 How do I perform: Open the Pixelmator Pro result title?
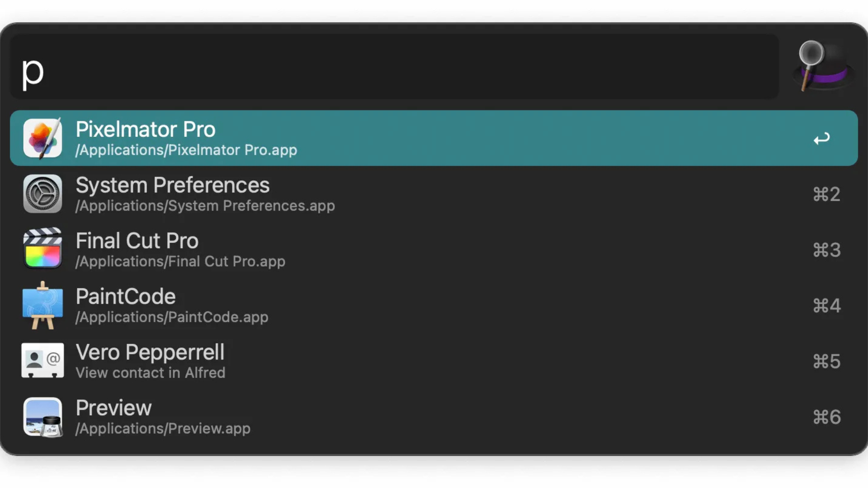click(146, 130)
